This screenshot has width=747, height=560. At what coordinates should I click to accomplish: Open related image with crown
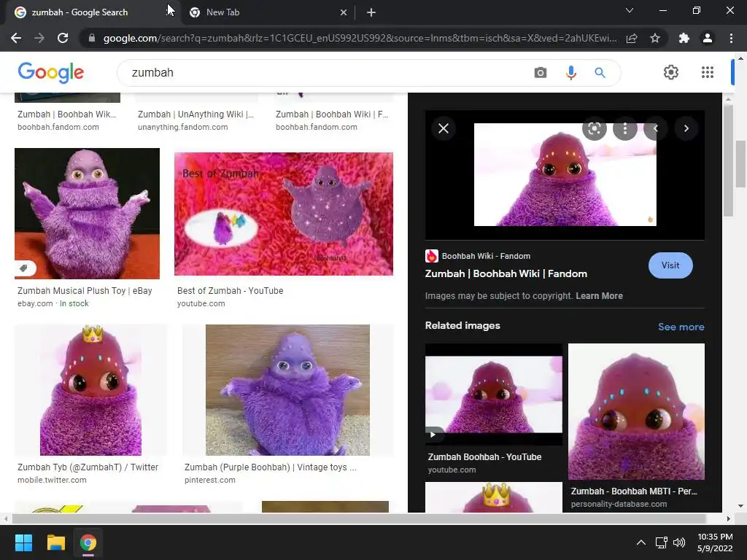tap(494, 497)
